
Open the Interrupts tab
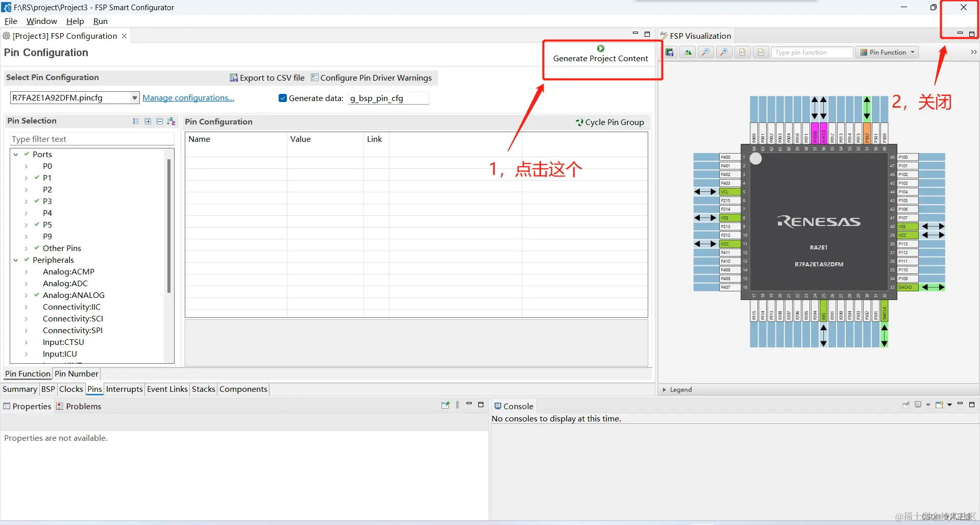point(125,389)
